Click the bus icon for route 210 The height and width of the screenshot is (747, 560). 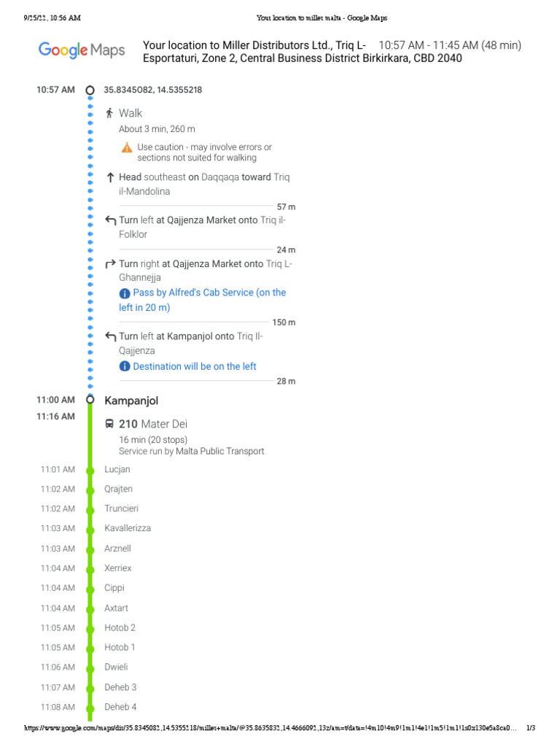(109, 424)
